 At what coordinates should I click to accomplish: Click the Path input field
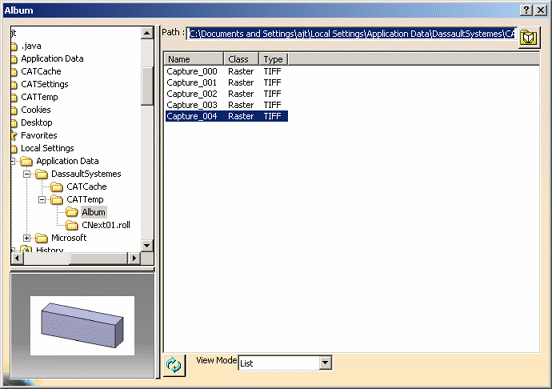351,34
